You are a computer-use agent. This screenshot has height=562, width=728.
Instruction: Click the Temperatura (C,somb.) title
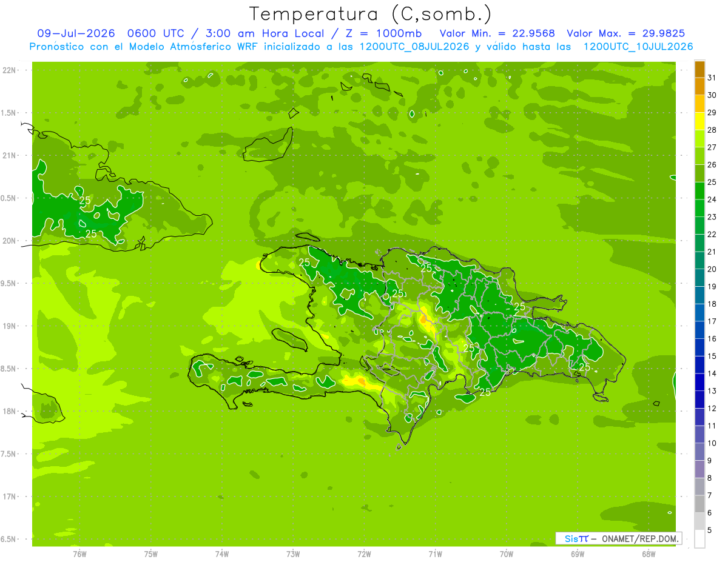point(371,14)
